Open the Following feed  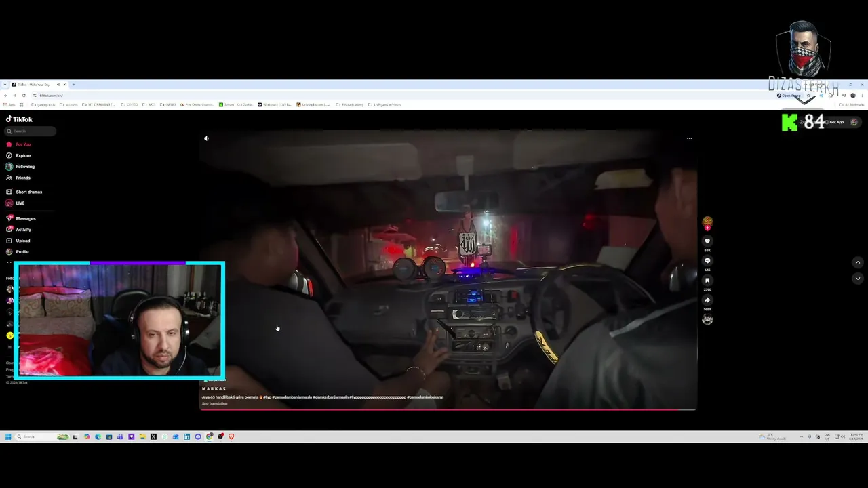click(20, 167)
